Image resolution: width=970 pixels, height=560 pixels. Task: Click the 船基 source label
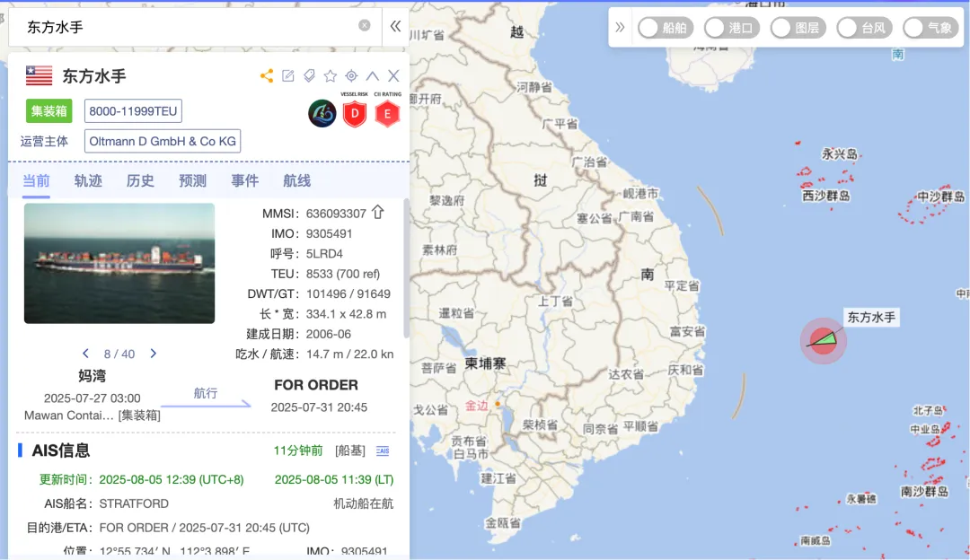(350, 451)
